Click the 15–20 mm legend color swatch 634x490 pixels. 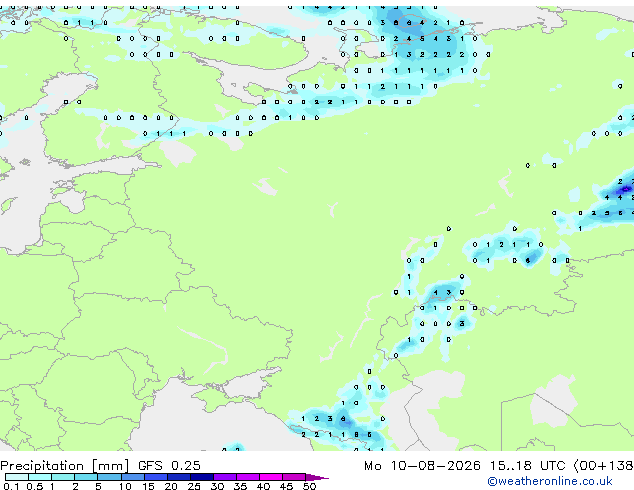coord(156,477)
